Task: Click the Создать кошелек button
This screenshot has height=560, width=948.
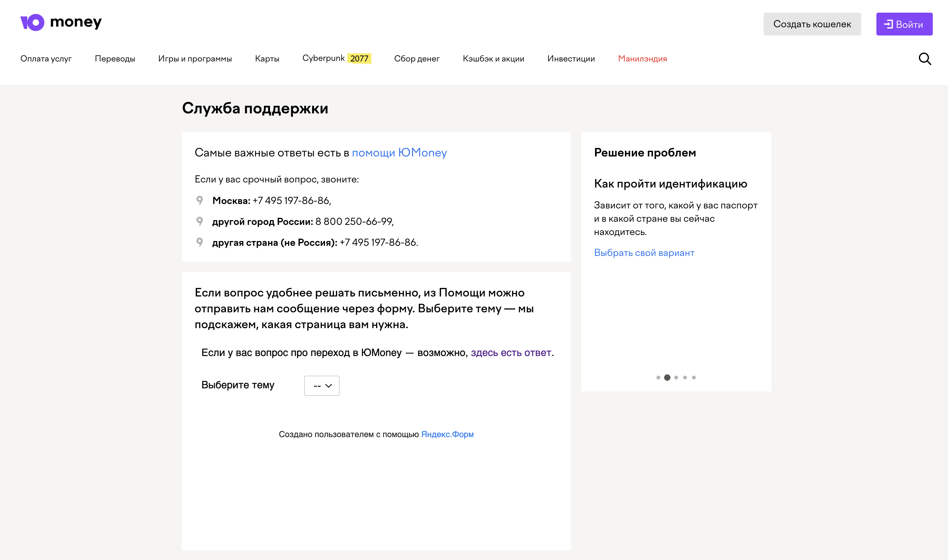Action: (812, 24)
